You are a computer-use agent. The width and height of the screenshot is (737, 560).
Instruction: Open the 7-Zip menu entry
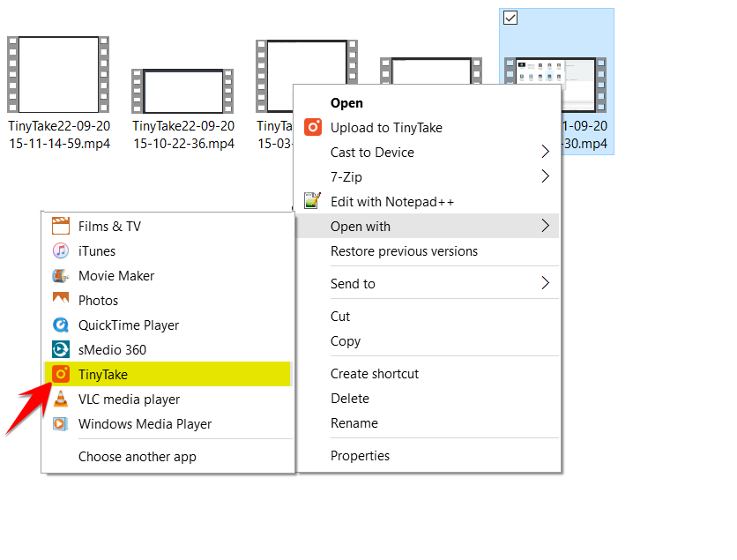click(x=428, y=176)
